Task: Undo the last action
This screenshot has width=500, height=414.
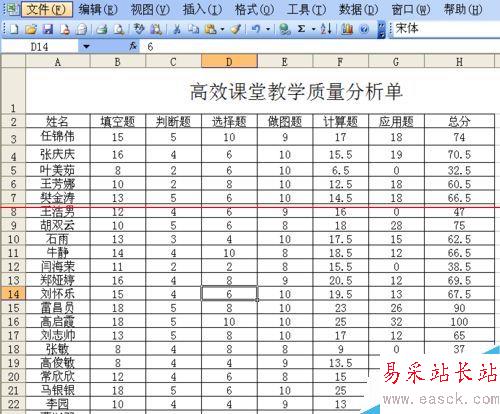Action: pos(256,29)
